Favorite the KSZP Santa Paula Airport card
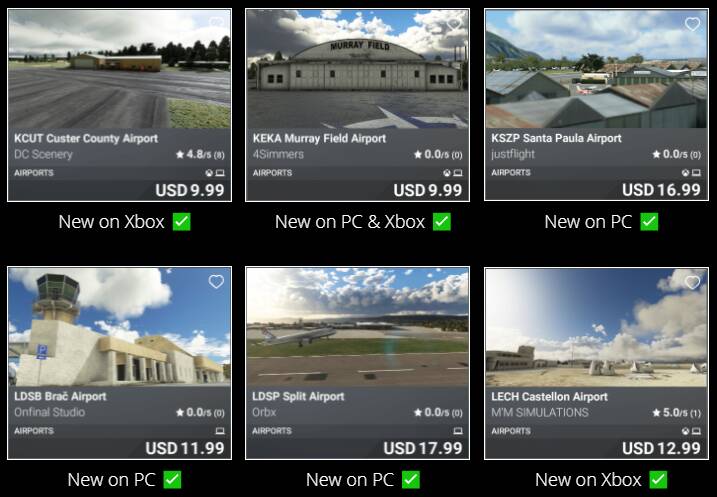 692,24
